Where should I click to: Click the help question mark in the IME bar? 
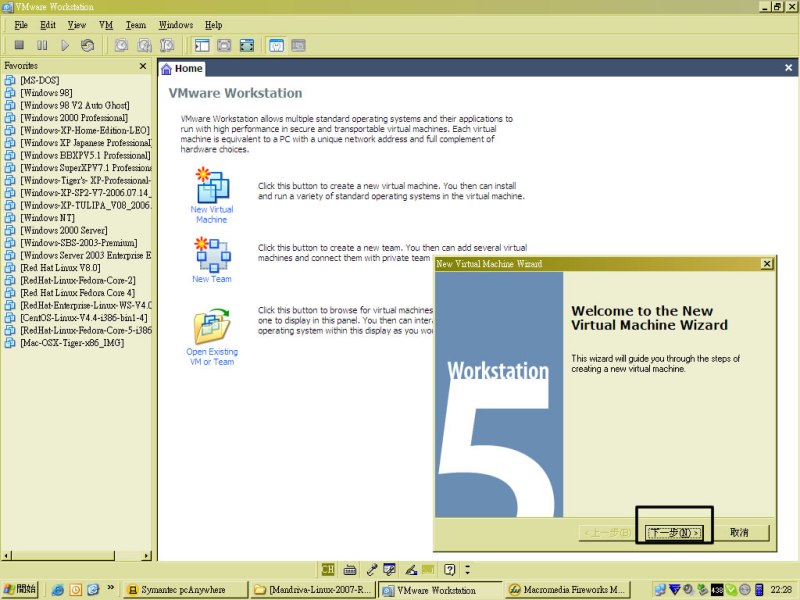coord(449,569)
